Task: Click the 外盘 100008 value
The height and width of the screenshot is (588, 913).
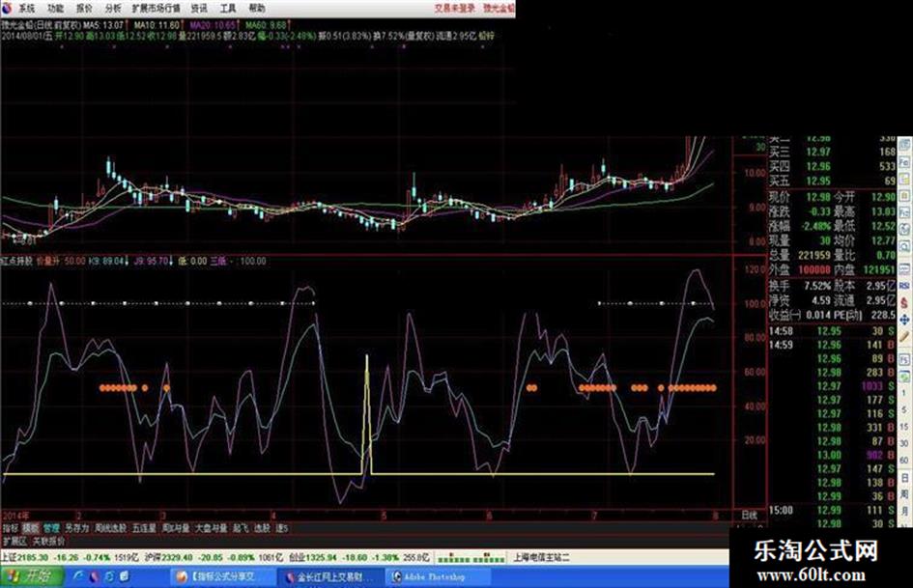Action: click(814, 270)
